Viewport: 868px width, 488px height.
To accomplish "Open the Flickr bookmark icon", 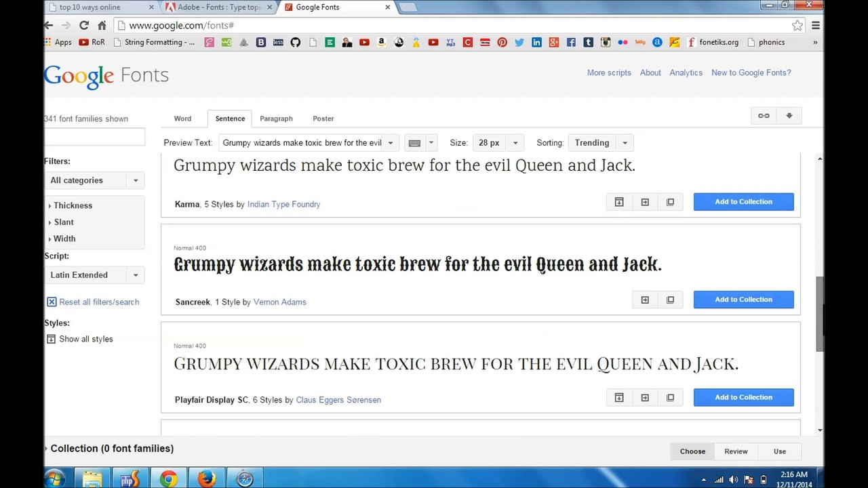I will tap(623, 42).
